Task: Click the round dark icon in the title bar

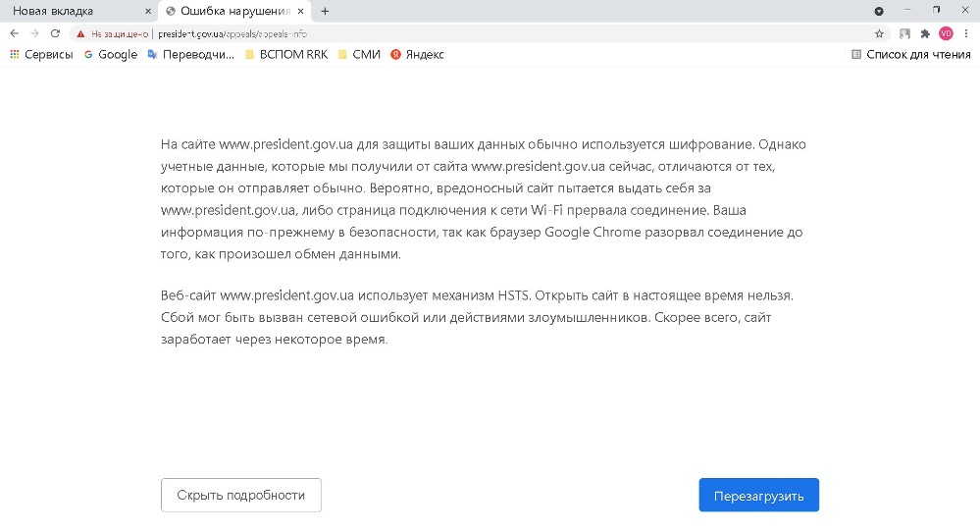Action: [879, 11]
